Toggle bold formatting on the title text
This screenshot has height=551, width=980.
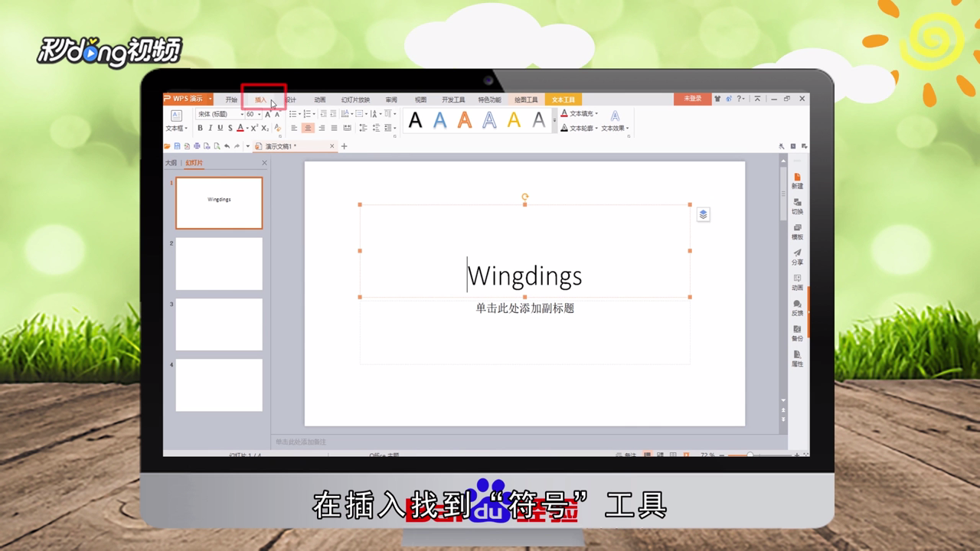tap(199, 127)
